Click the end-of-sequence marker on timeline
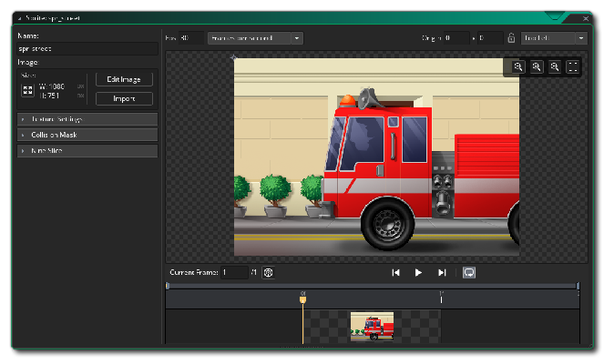The height and width of the screenshot is (364, 604). pyautogui.click(x=442, y=298)
